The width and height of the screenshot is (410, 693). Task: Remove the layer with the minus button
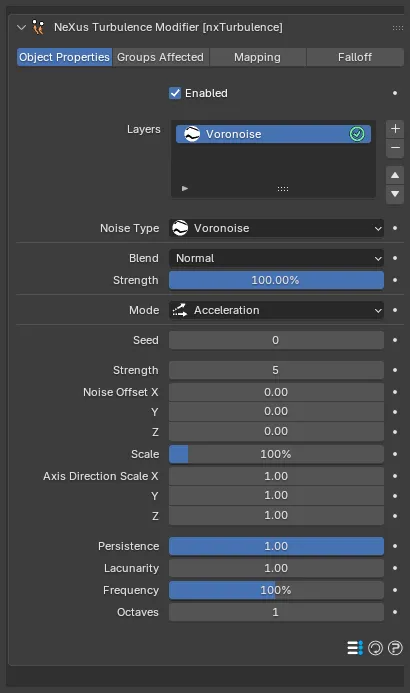click(x=395, y=148)
